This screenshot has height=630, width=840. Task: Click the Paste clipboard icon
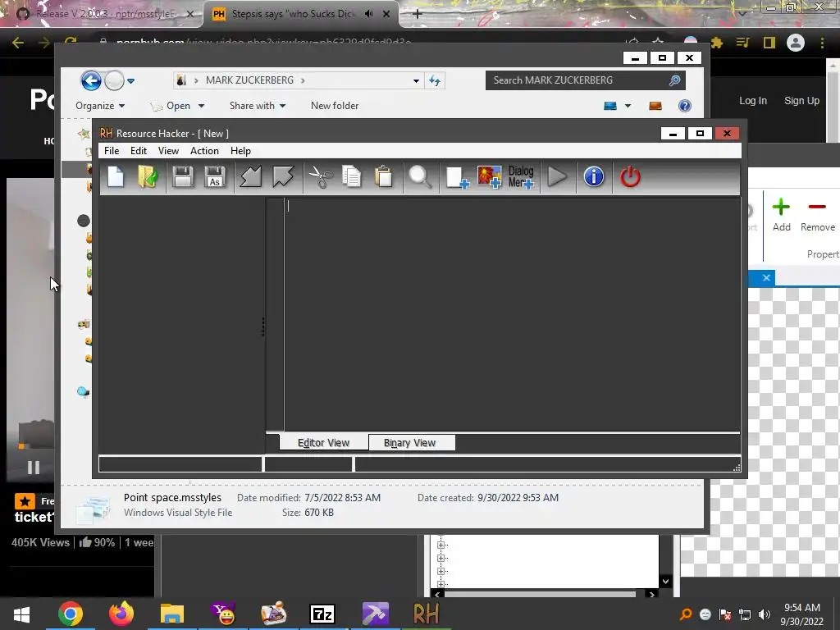tap(384, 177)
